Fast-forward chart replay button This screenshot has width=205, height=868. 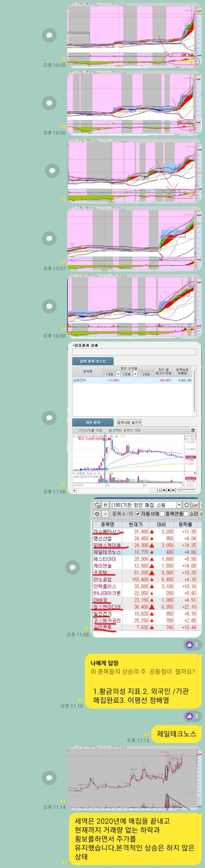coord(173,490)
